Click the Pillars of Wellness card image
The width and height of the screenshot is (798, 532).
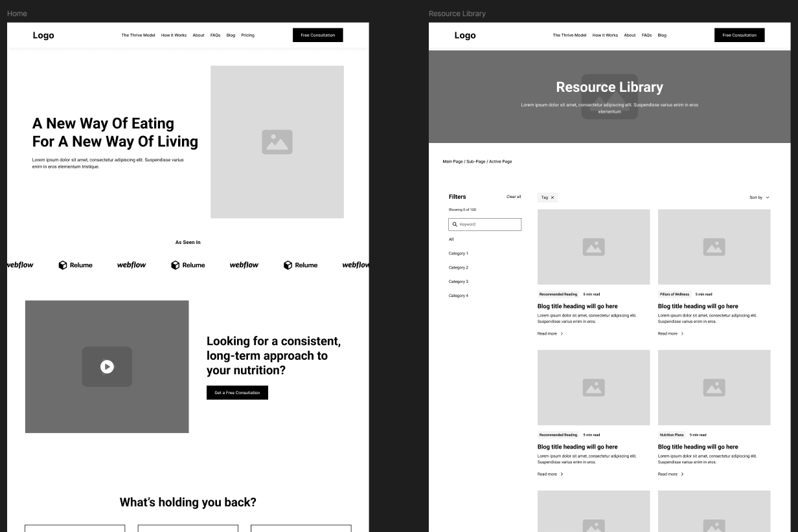pos(714,247)
